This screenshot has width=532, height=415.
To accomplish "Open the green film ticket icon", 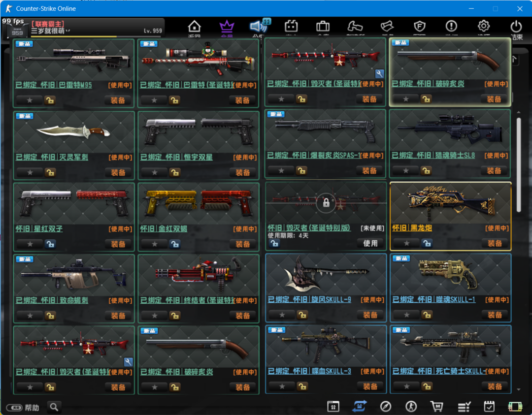I will (x=515, y=407).
